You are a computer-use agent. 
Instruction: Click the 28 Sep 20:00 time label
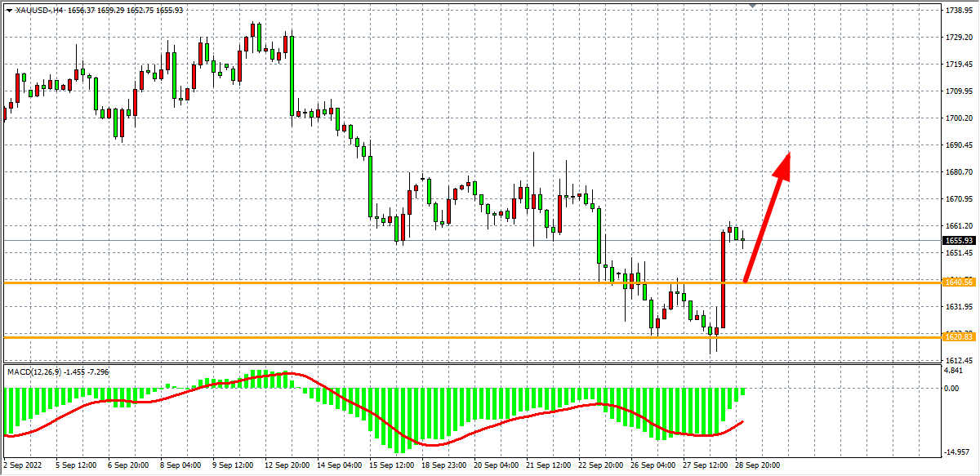click(x=757, y=465)
